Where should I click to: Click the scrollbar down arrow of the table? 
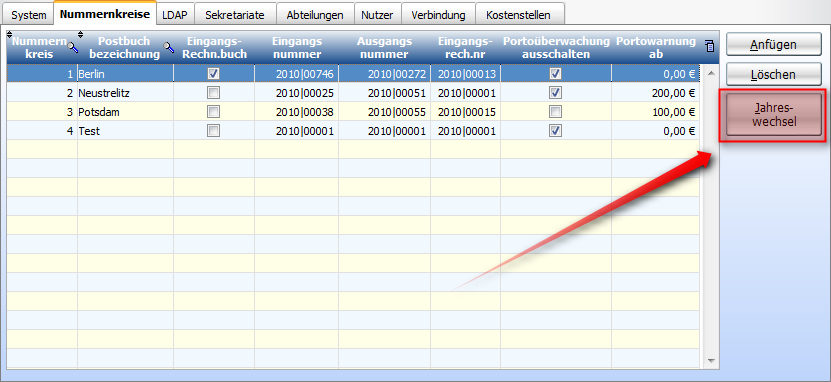point(711,361)
